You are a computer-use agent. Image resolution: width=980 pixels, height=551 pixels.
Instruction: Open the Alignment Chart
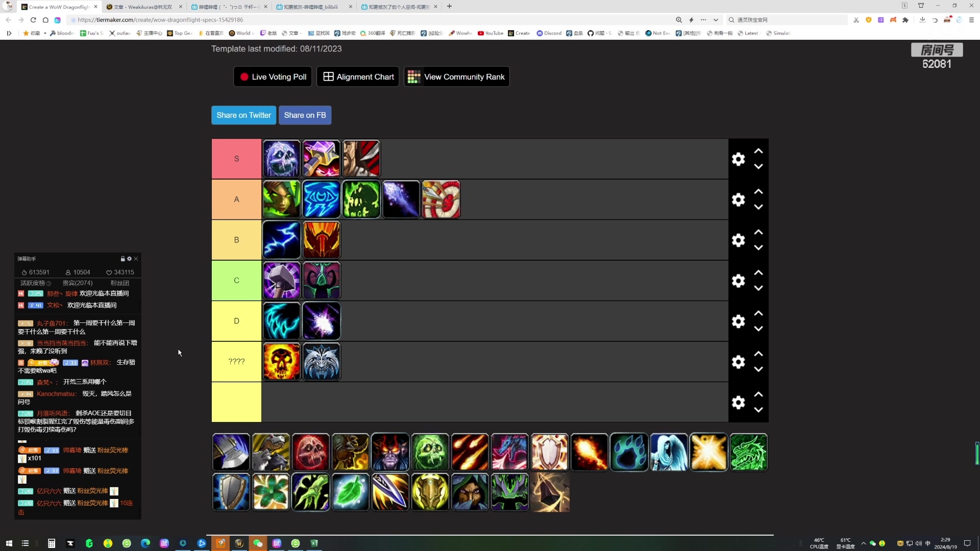(358, 77)
